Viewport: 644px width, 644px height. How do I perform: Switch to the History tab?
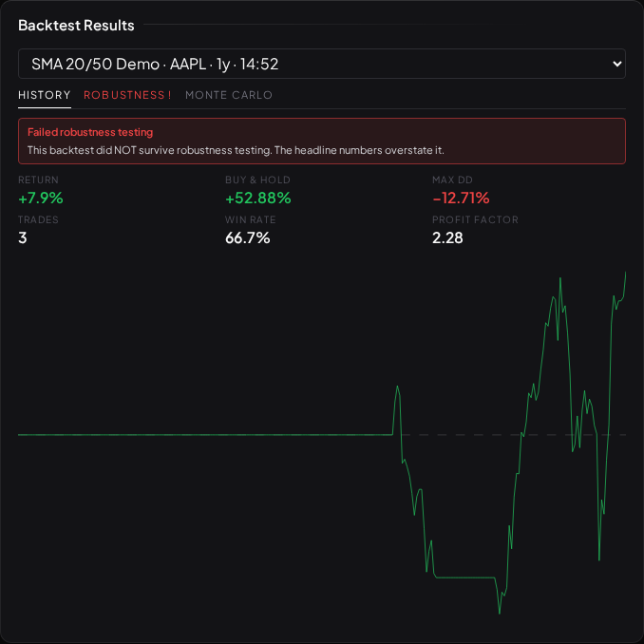pyautogui.click(x=45, y=95)
